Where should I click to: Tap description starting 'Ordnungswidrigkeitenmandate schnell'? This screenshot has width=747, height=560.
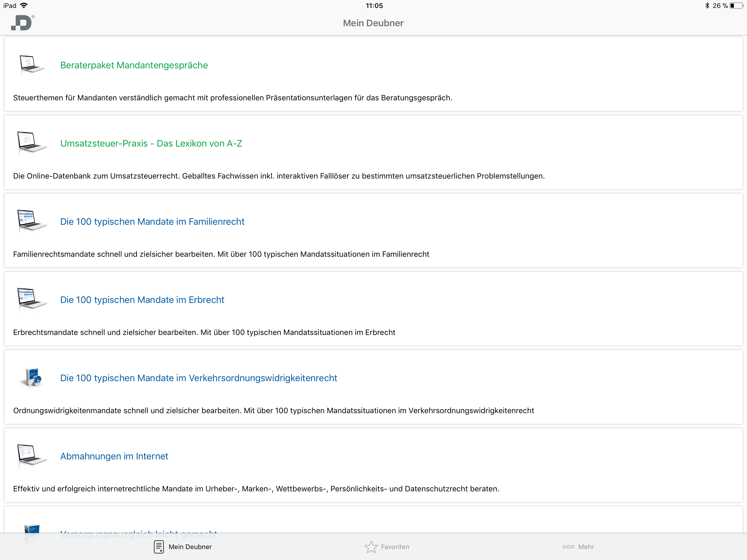coord(273,410)
